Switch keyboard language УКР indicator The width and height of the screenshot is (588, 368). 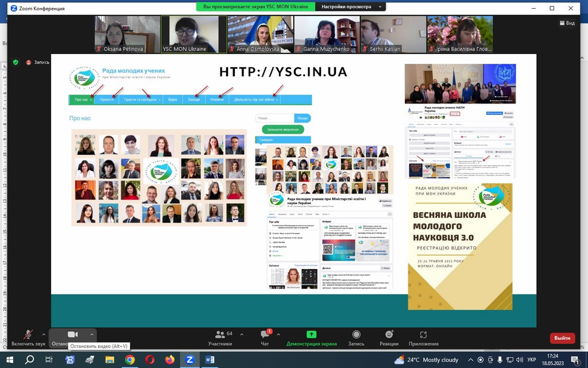531,360
